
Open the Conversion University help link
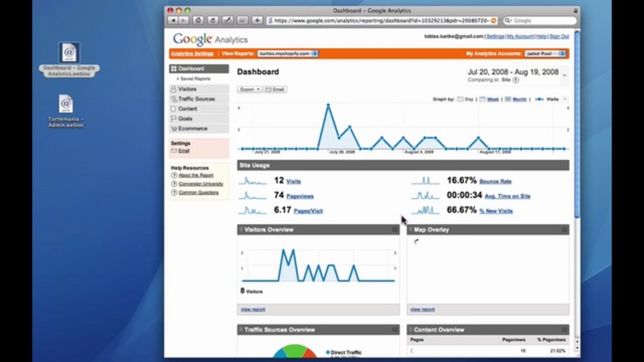coord(201,184)
